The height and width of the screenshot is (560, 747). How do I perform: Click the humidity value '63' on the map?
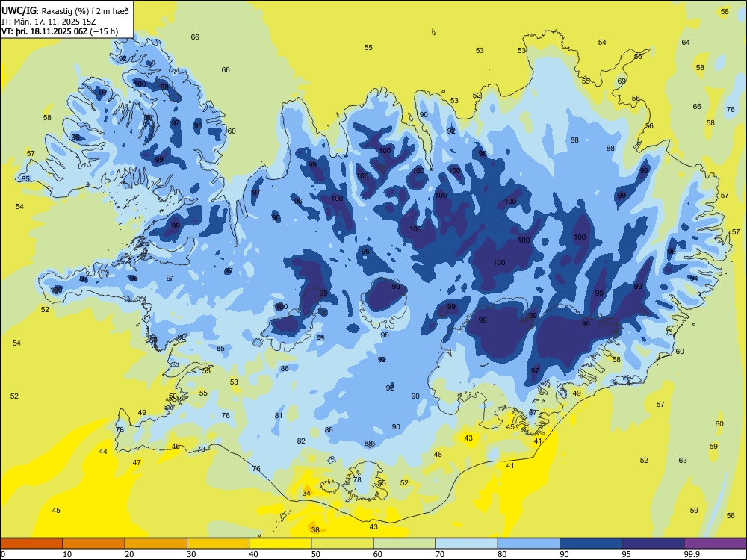tap(683, 460)
